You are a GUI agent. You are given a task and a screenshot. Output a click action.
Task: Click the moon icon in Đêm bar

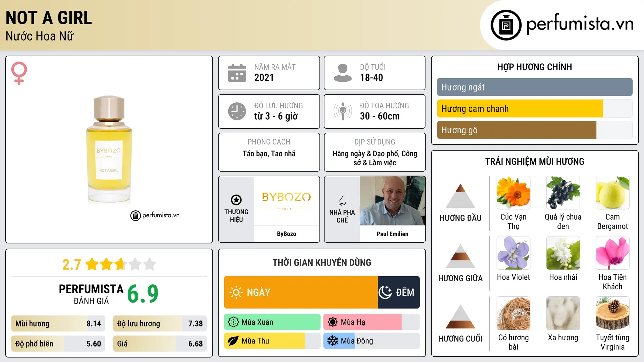click(x=385, y=292)
